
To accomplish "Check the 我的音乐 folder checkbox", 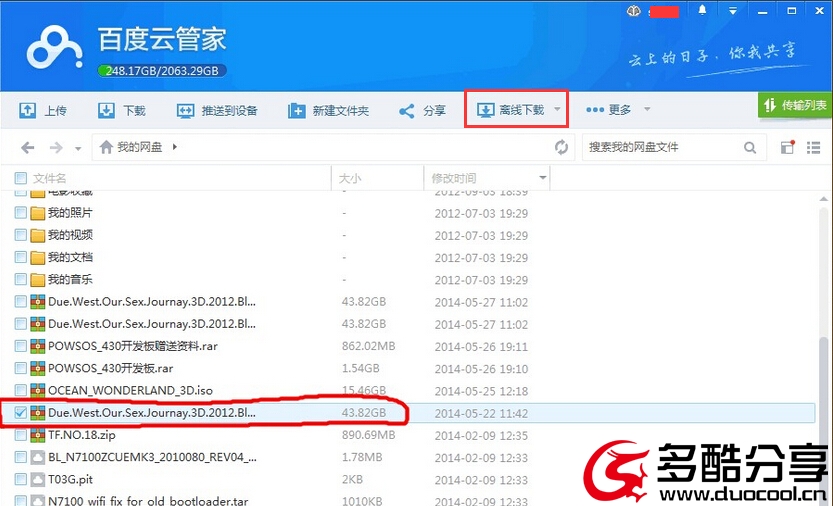I will tap(20, 280).
